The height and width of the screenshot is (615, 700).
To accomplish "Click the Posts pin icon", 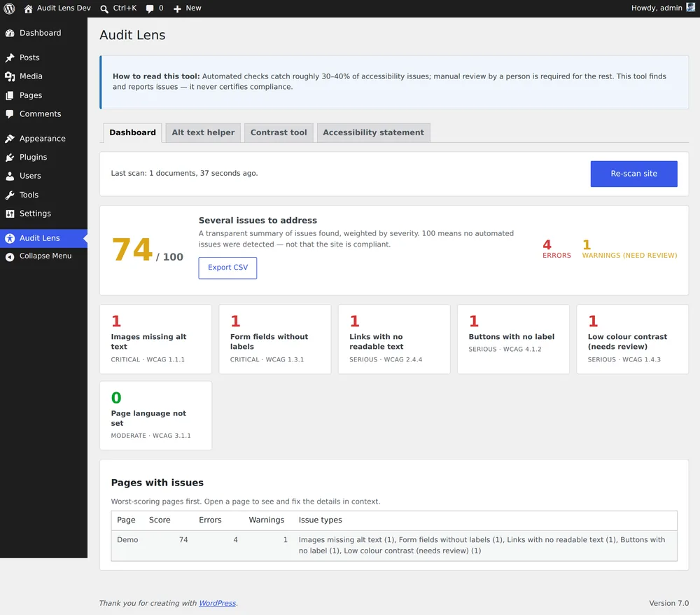I will pos(10,57).
